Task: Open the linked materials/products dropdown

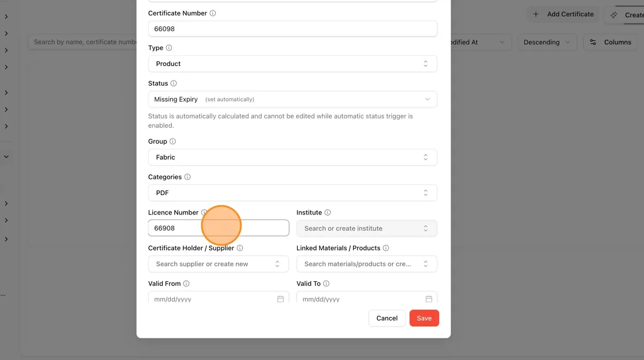Action: coord(367,264)
